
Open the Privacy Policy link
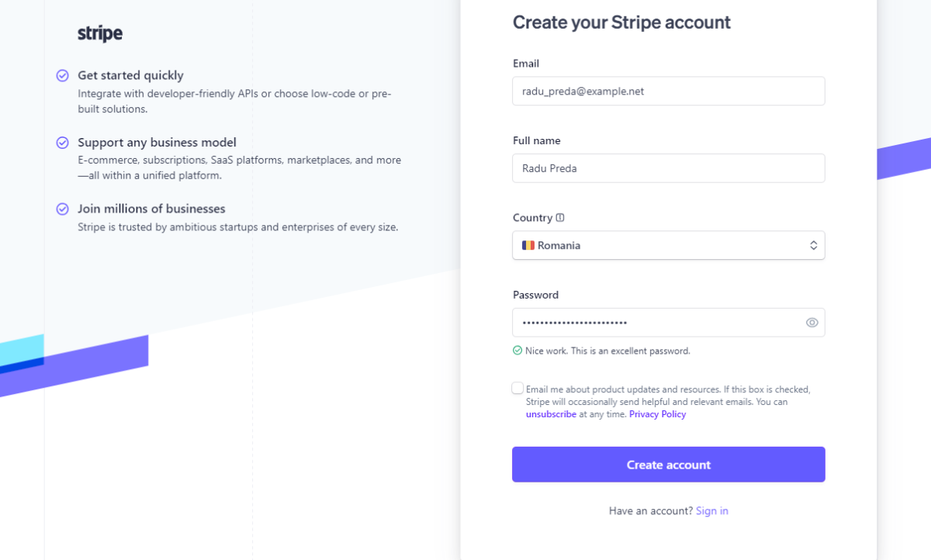(x=658, y=414)
